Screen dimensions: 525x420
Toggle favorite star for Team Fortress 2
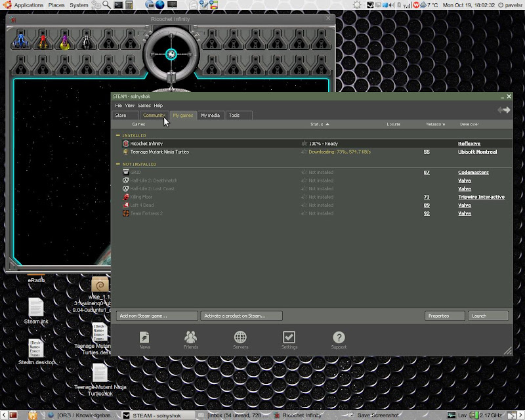pos(304,213)
